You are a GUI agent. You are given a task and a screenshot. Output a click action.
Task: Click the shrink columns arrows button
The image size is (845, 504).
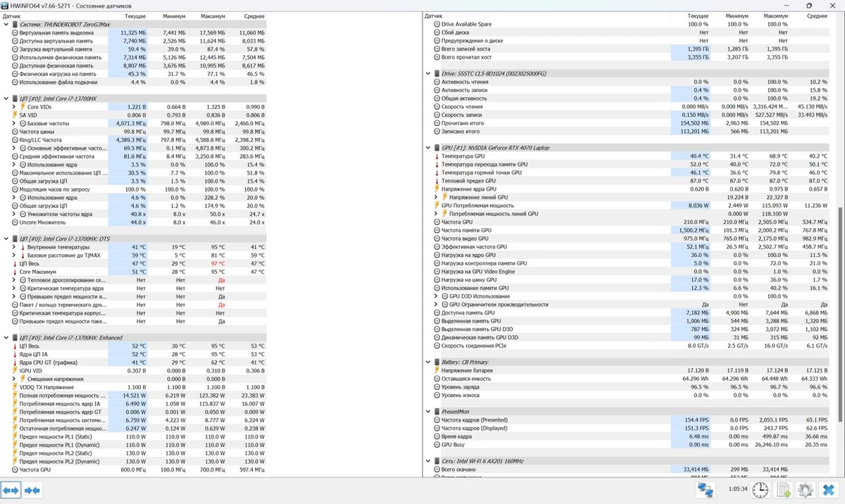[x=32, y=490]
